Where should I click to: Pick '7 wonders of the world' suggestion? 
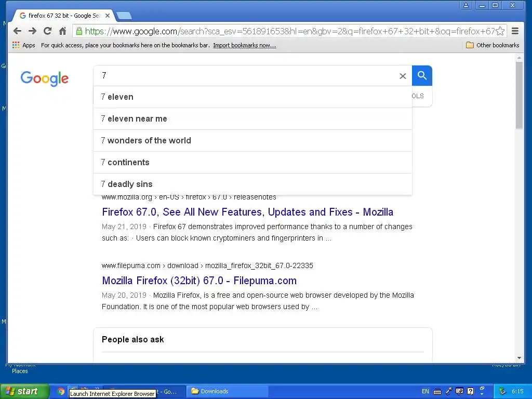pos(252,140)
